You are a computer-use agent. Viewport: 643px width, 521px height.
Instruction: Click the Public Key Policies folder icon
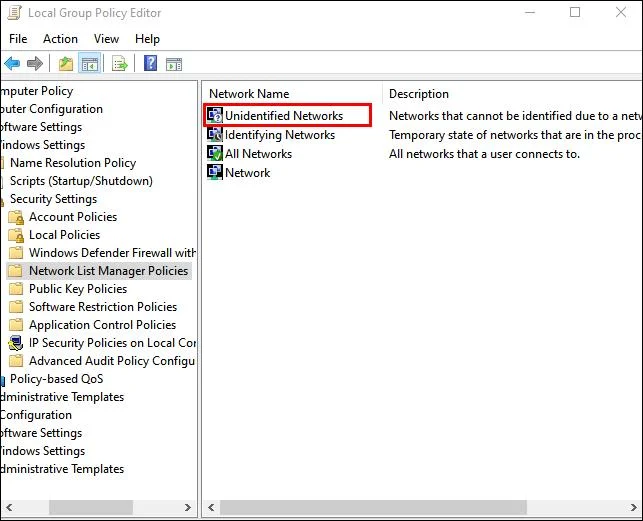16,289
